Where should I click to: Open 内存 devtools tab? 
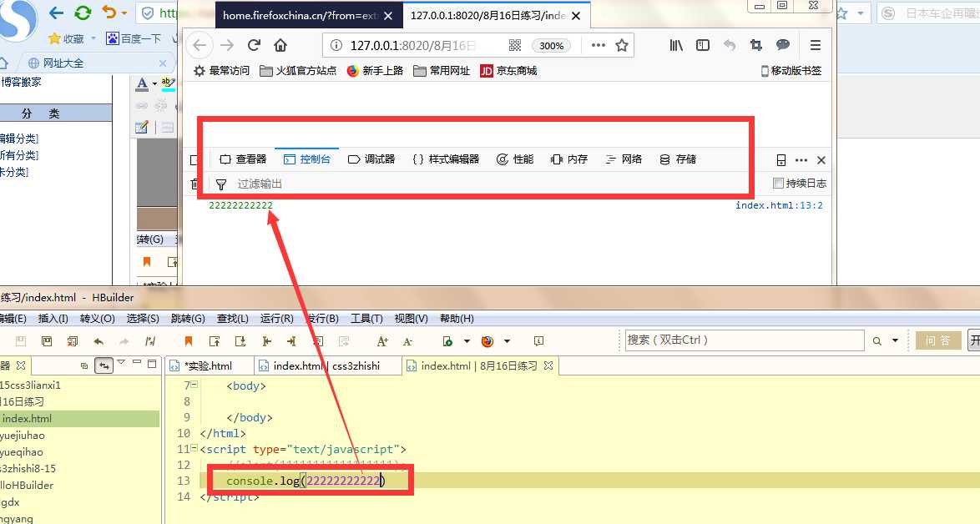coord(568,159)
